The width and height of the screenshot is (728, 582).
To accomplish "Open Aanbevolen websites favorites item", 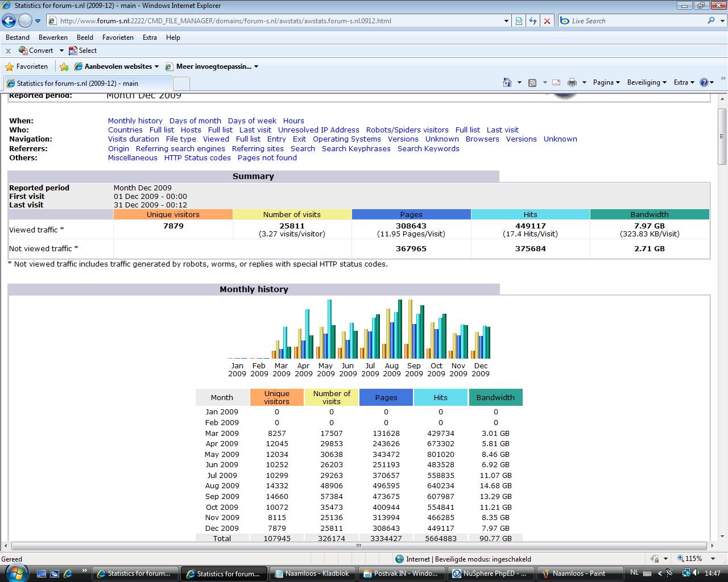I will (117, 66).
